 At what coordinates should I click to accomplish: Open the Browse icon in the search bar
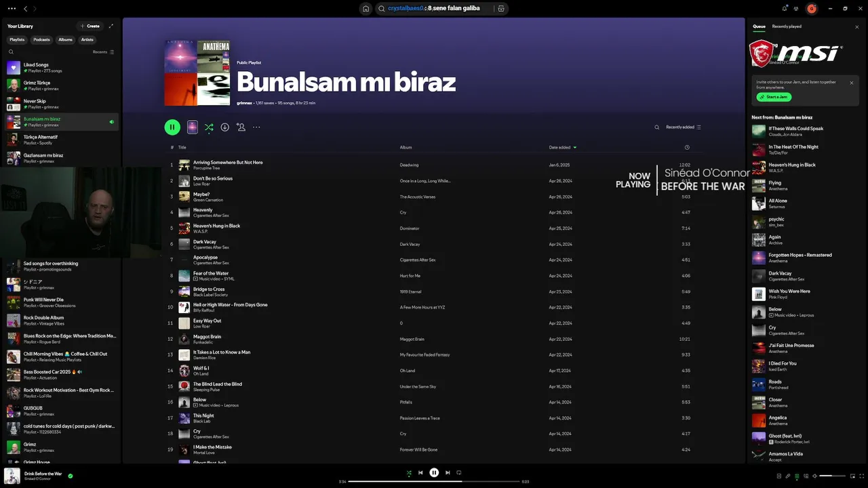[501, 9]
